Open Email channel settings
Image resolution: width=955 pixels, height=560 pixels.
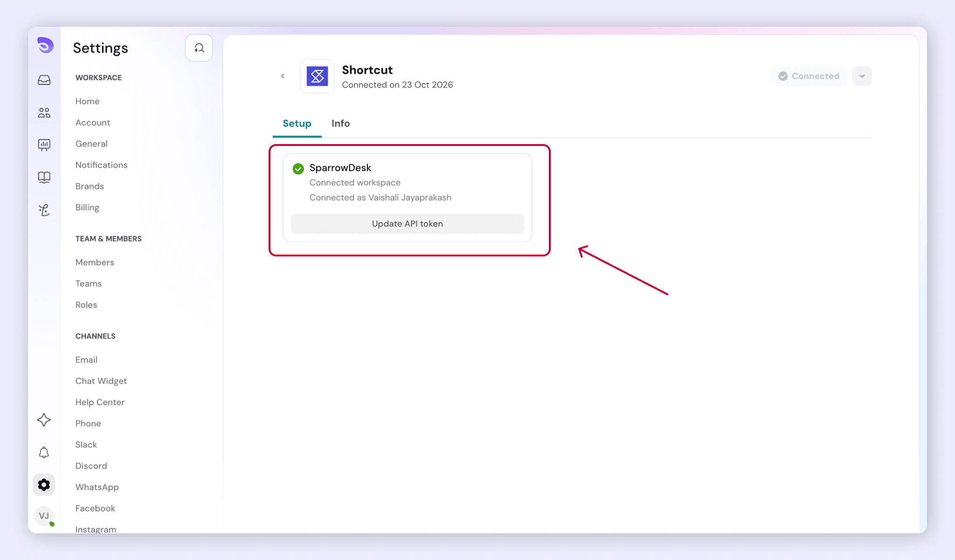point(86,360)
